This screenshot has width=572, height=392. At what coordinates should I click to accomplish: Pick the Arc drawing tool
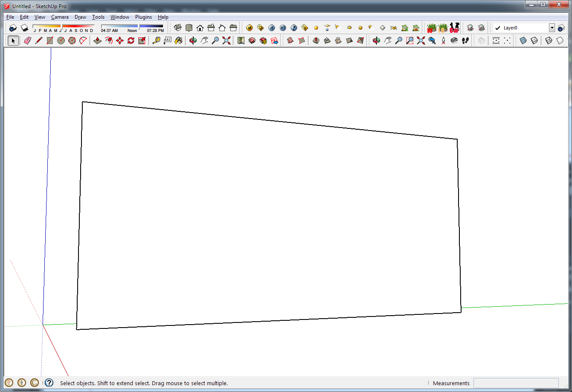click(83, 41)
